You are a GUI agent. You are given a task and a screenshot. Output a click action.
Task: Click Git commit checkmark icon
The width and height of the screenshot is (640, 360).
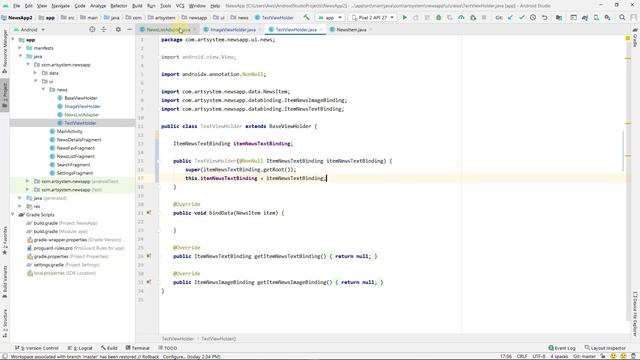point(522,18)
